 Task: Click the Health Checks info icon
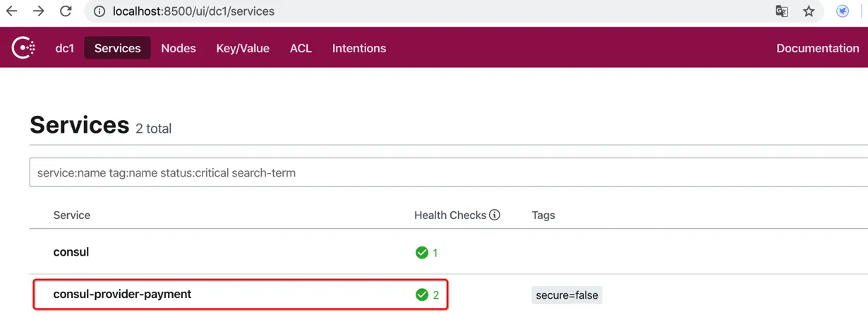point(495,215)
